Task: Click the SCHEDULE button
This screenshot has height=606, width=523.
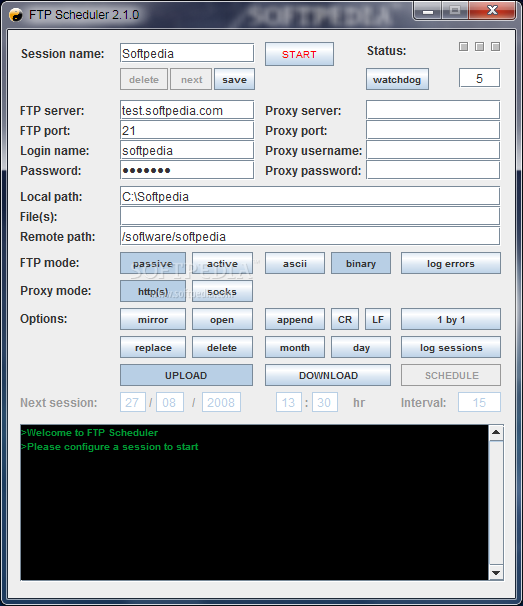Action: click(x=451, y=375)
